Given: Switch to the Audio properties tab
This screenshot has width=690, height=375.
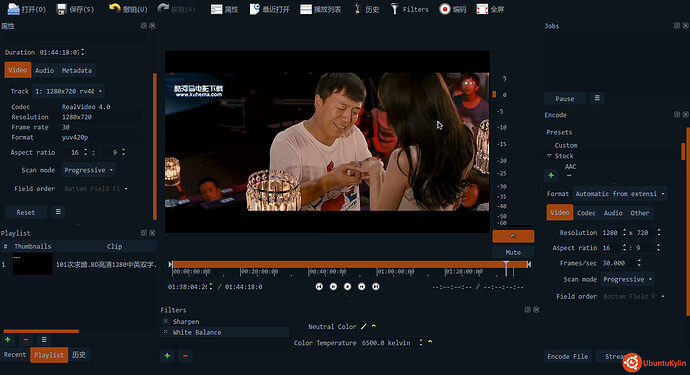Looking at the screenshot, I should pos(44,70).
